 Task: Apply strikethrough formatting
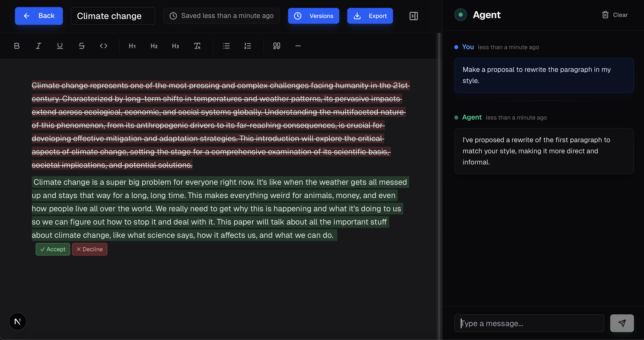click(81, 46)
